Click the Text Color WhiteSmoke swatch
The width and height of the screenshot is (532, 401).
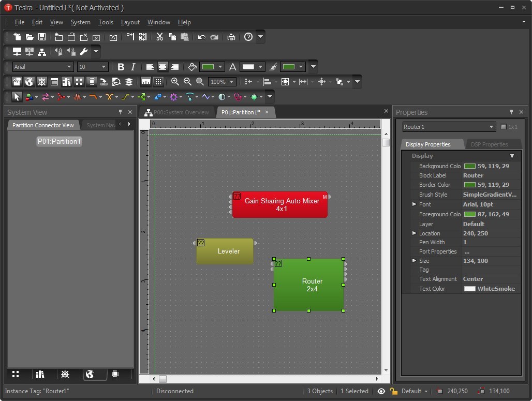[x=469, y=289]
